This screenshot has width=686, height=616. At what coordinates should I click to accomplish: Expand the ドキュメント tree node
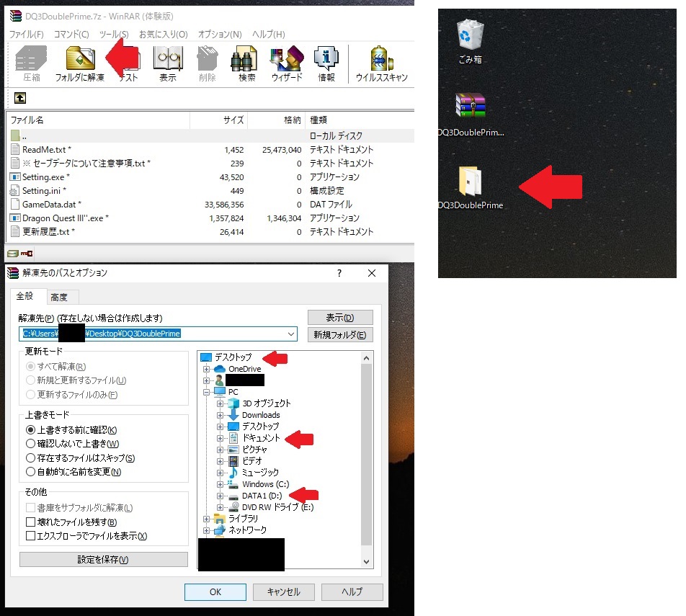point(220,438)
